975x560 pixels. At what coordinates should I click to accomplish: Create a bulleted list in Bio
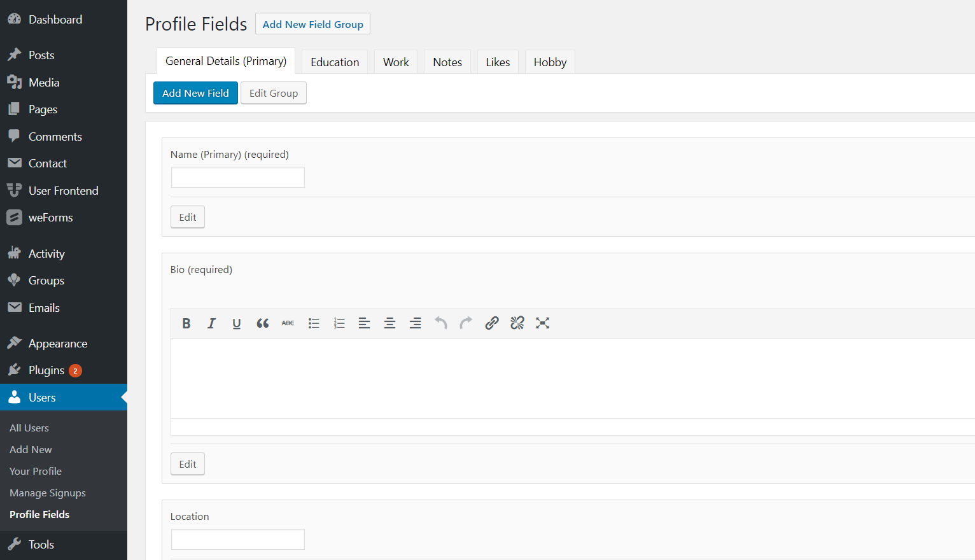tap(314, 323)
